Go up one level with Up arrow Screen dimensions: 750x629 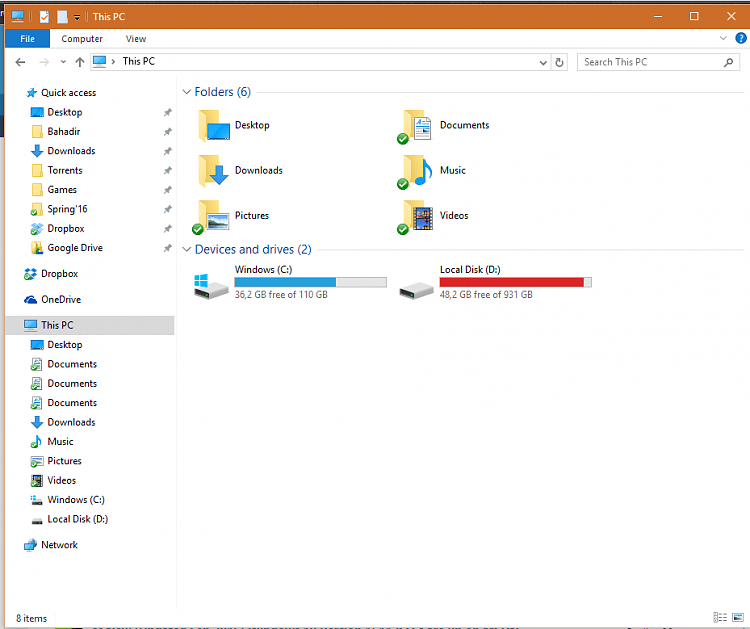click(x=80, y=62)
